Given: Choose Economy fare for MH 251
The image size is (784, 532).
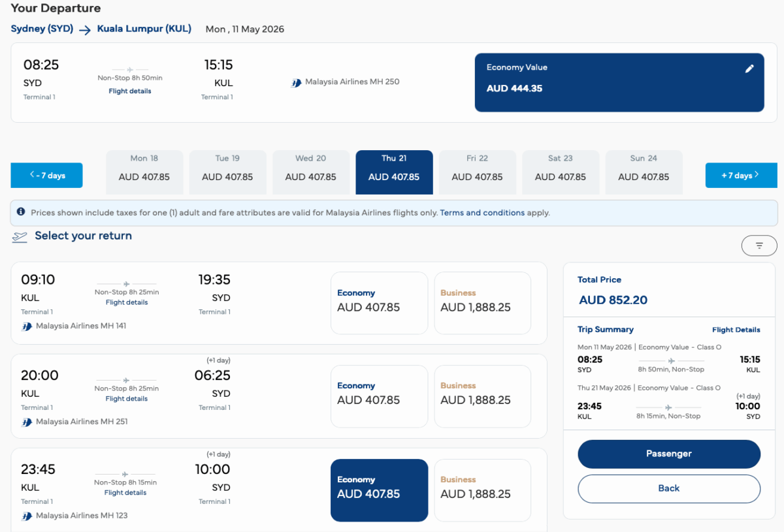Looking at the screenshot, I should (x=379, y=396).
